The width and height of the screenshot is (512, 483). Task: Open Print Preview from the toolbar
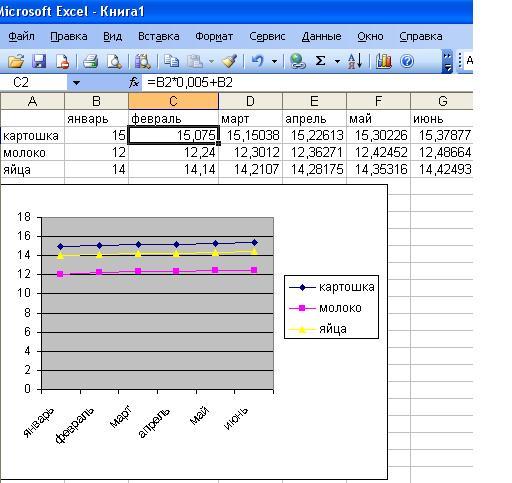click(x=114, y=61)
